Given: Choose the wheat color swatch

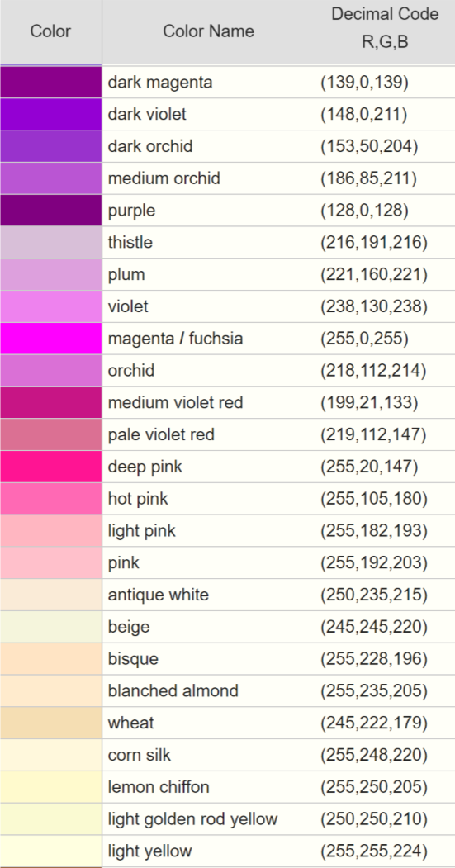Looking at the screenshot, I should (51, 723).
